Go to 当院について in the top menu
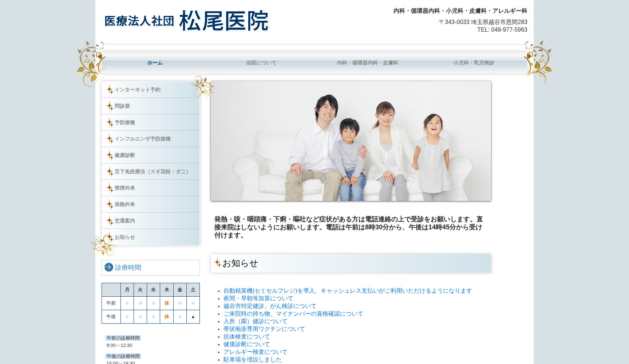Screen dimensions: 629x364 261,63
